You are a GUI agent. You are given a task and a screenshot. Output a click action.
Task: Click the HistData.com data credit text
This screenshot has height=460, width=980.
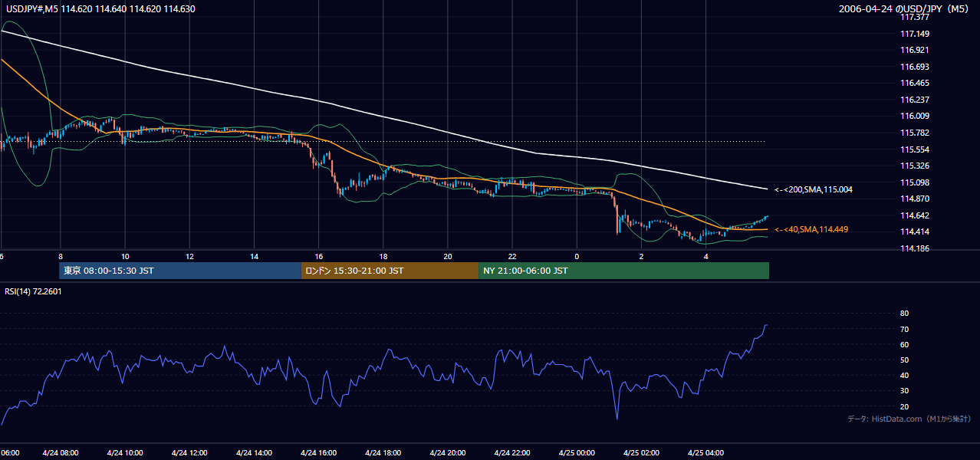point(909,419)
